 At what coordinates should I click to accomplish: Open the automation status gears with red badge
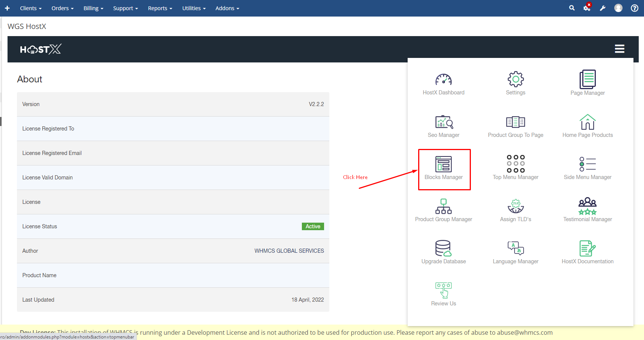(587, 8)
